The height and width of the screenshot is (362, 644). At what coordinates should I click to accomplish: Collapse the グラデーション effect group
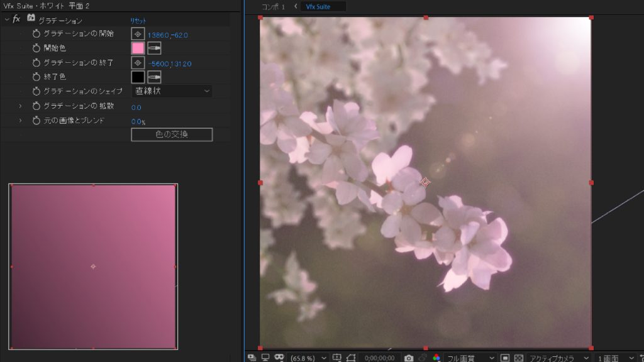click(x=7, y=20)
